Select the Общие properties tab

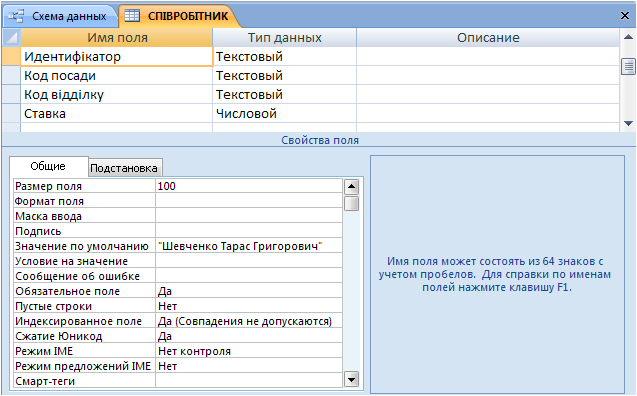coord(48,167)
